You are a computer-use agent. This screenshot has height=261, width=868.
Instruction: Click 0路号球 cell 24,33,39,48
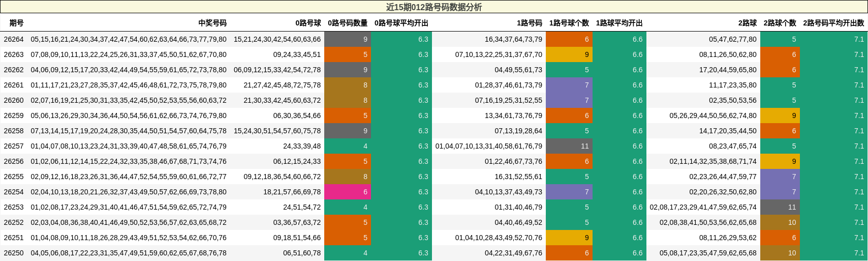click(302, 146)
